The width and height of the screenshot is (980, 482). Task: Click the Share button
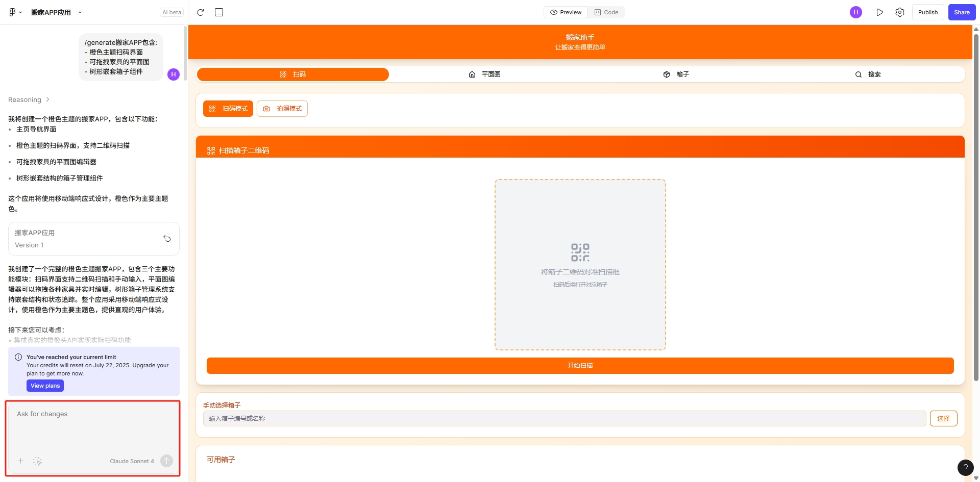pyautogui.click(x=962, y=12)
